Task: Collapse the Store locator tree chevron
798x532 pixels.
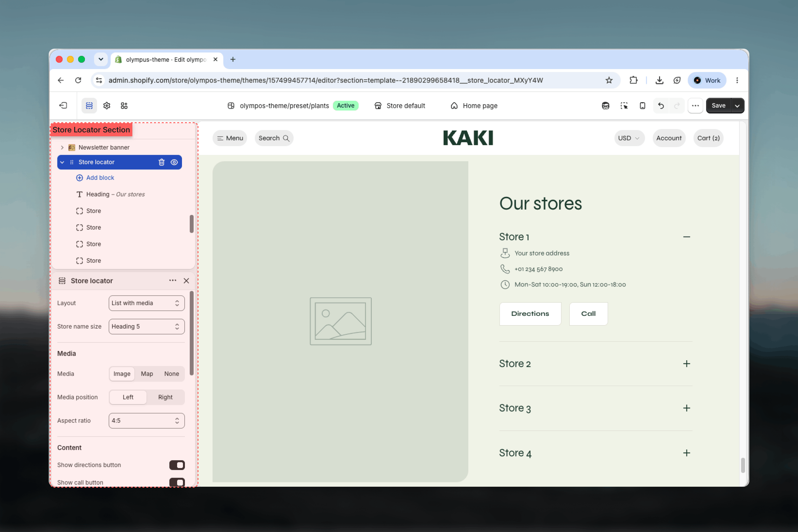Action: tap(62, 162)
